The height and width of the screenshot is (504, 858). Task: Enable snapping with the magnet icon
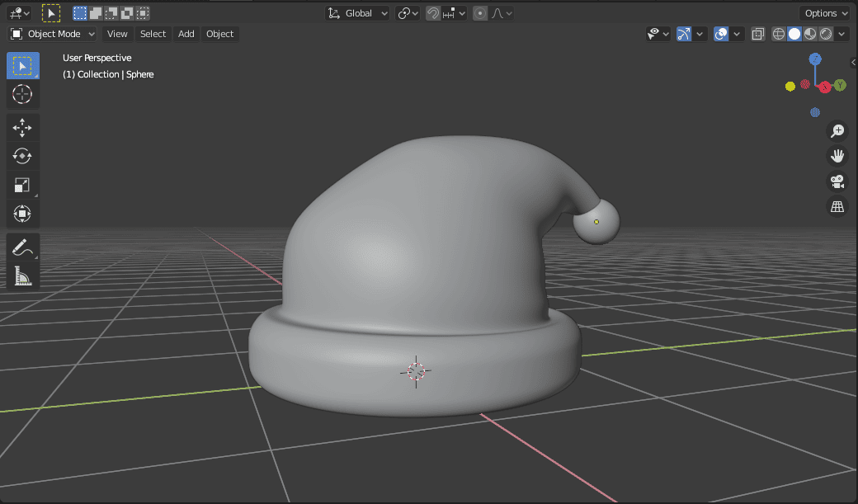tap(432, 12)
